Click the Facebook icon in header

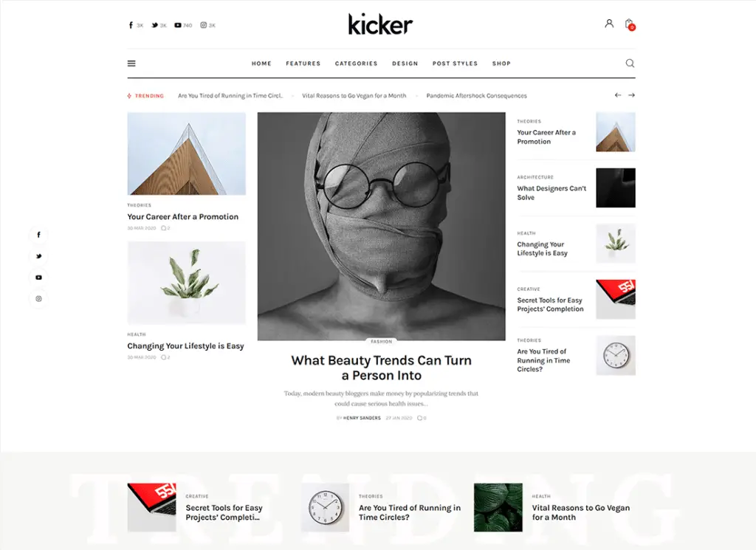(x=131, y=25)
